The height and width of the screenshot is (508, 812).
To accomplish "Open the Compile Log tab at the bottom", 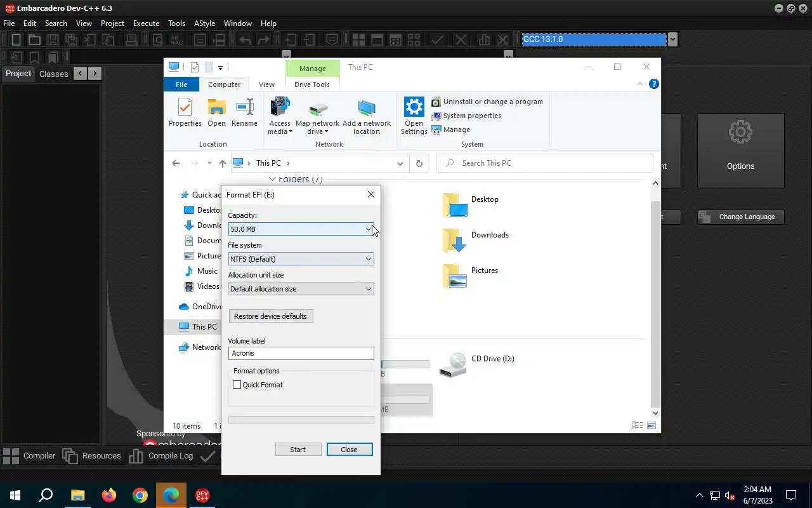I will (162, 456).
